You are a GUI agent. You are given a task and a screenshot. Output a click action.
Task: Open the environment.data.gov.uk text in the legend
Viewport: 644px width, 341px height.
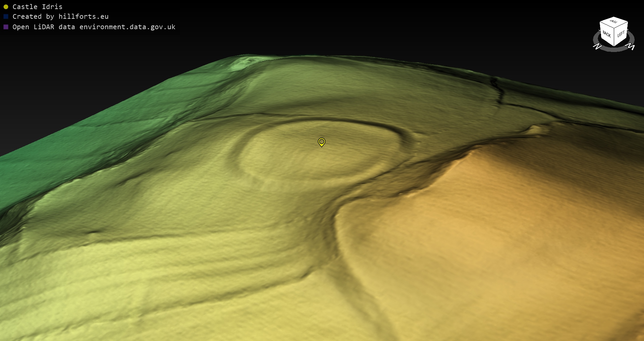(x=127, y=27)
